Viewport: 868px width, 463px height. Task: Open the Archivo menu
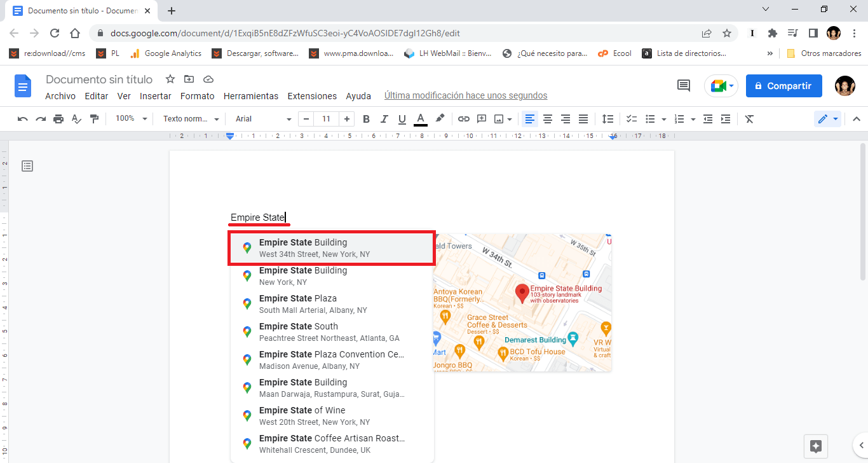(60, 96)
